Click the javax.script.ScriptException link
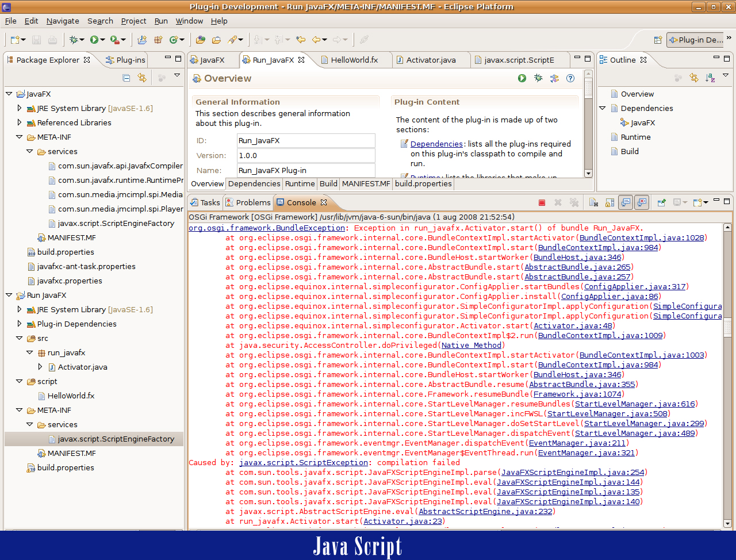The image size is (736, 560). [304, 462]
